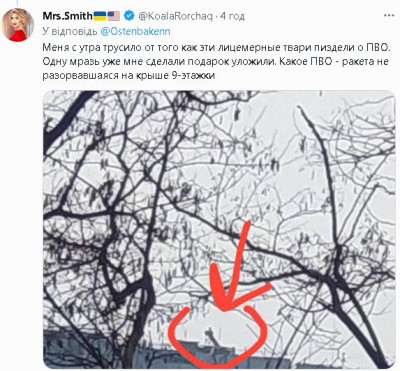Screen dimensions: 400x371
Task: Click the '4 год' timestamp
Action: coord(232,16)
